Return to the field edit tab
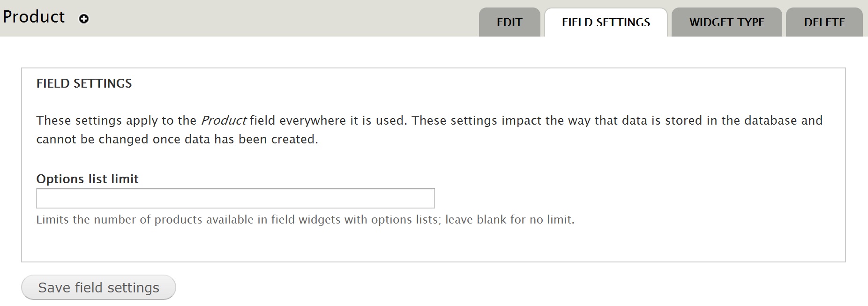The image size is (868, 306). [509, 22]
